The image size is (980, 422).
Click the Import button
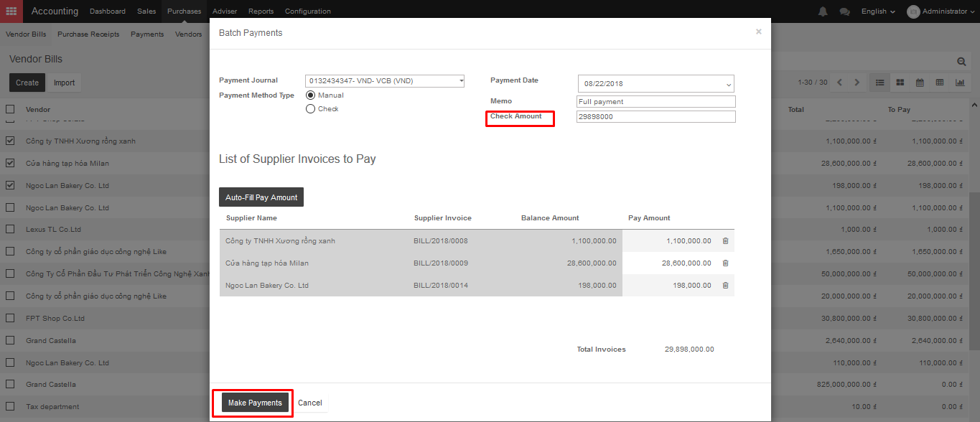[64, 83]
